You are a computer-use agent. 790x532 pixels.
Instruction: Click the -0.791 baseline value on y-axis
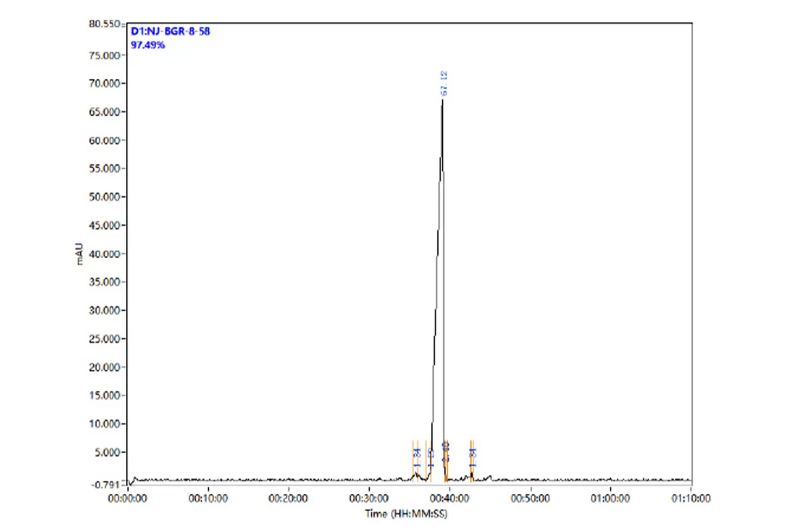click(x=105, y=485)
